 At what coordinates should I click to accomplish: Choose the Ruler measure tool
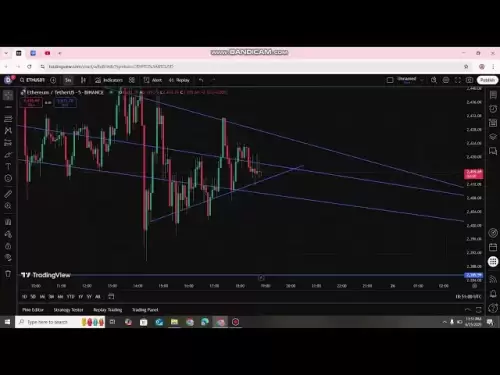(8, 194)
